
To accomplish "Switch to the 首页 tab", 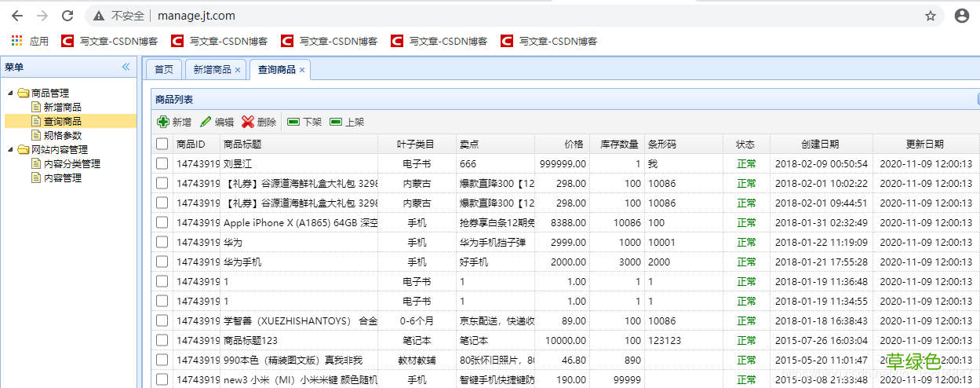I will [164, 69].
